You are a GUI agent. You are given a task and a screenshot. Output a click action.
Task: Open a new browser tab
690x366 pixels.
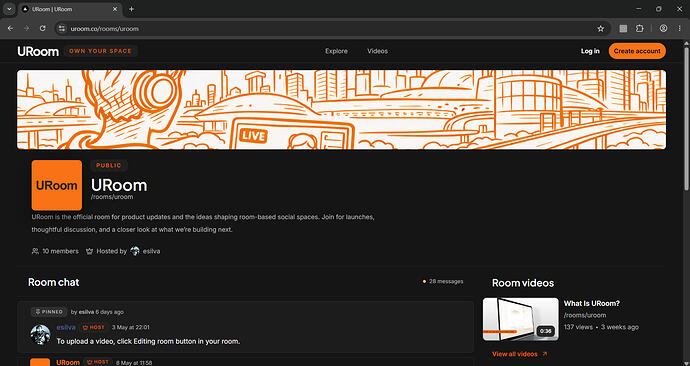(x=131, y=9)
